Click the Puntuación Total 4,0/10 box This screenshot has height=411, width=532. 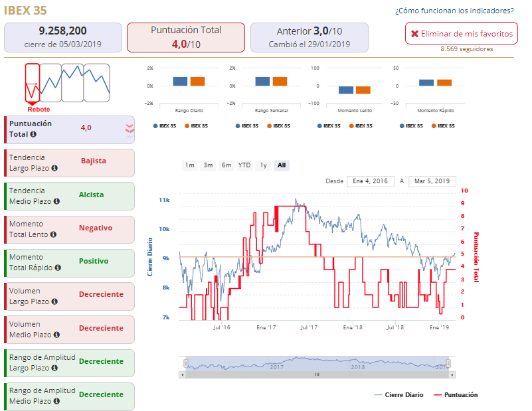[x=186, y=38]
